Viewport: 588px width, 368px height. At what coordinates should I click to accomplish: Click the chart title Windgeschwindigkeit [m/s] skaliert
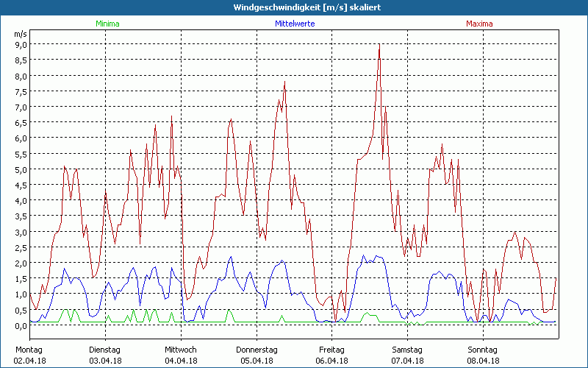click(x=294, y=7)
